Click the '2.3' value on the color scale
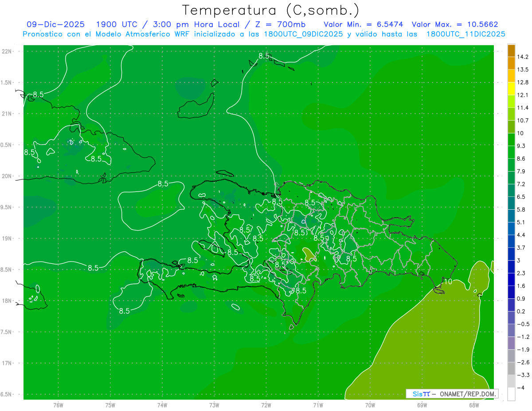532x411 pixels. pos(521,273)
